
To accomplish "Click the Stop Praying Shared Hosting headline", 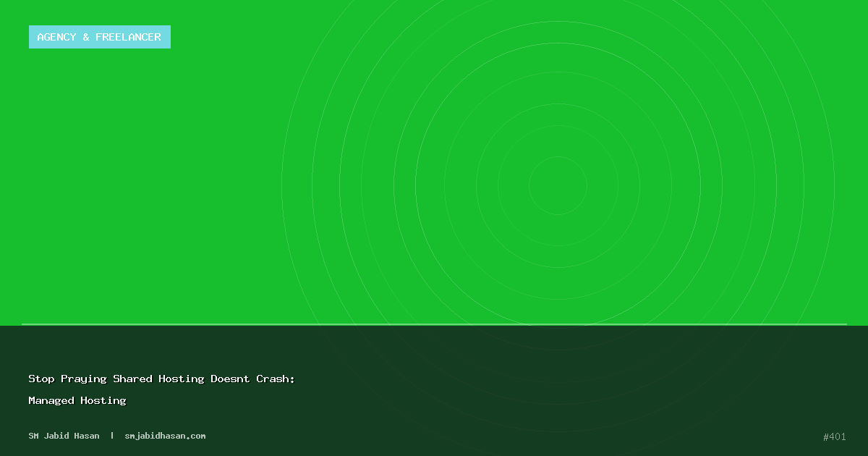I will click(161, 379).
